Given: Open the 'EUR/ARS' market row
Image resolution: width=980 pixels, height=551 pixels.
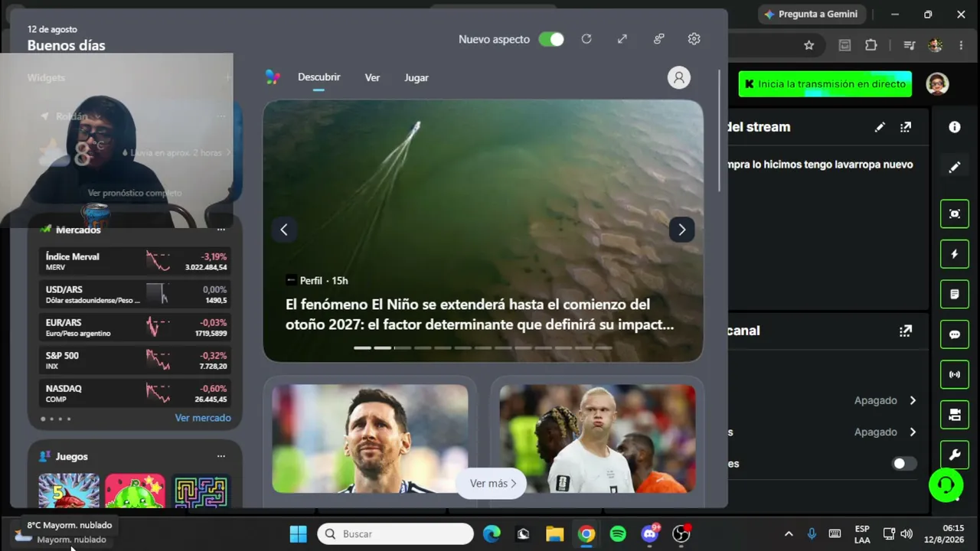Looking at the screenshot, I should coord(136,328).
